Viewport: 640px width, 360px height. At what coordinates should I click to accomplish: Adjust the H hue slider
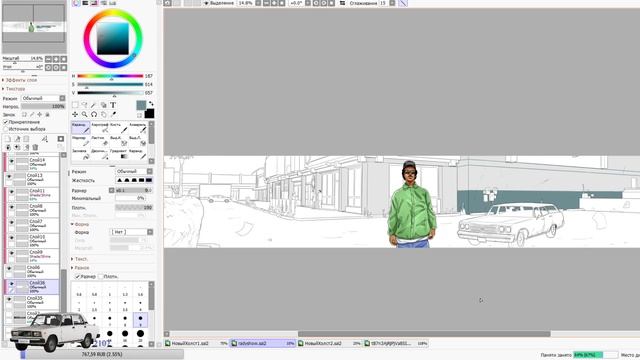110,76
